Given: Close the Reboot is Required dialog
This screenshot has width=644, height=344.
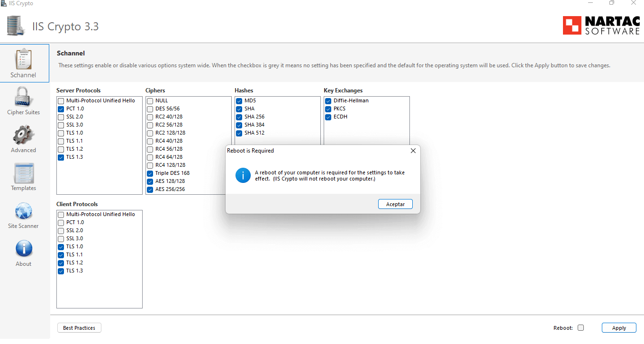Looking at the screenshot, I should (x=413, y=151).
